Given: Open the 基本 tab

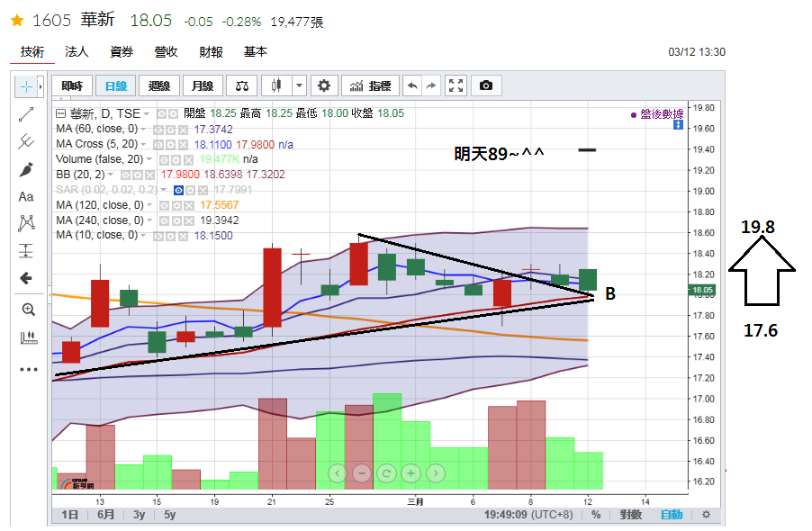Looking at the screenshot, I should pyautogui.click(x=256, y=52).
